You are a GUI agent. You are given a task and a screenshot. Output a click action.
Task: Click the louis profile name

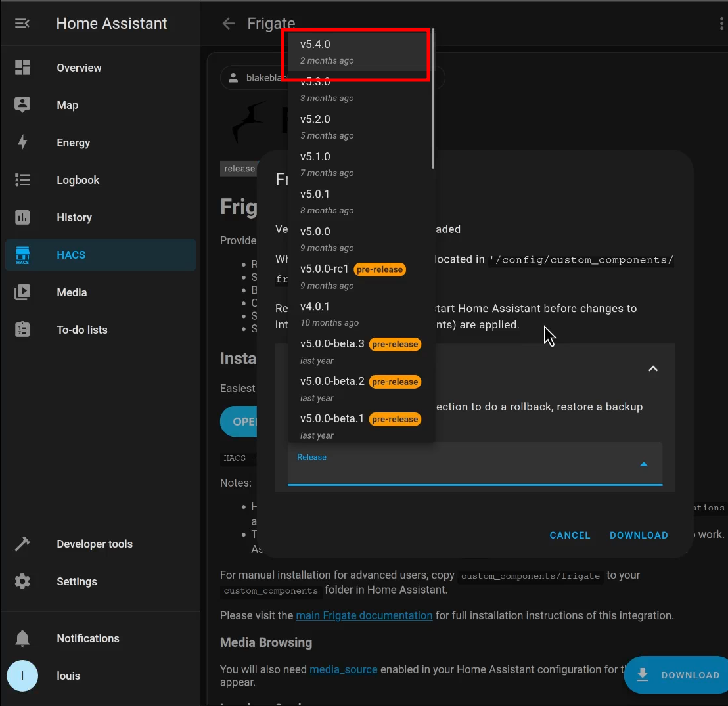point(68,676)
